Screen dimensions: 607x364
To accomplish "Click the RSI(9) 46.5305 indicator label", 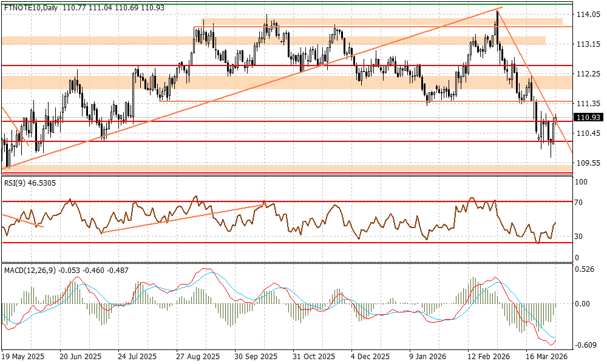I will point(30,183).
